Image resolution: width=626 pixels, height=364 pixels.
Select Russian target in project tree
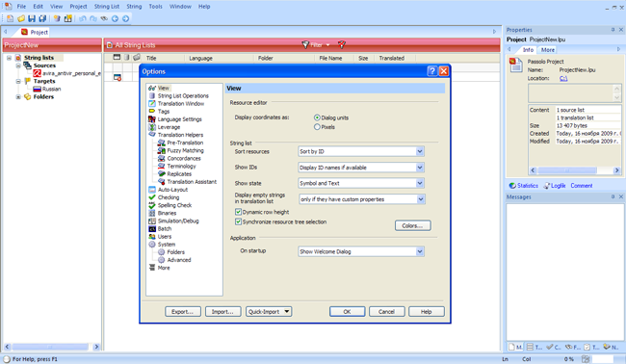51,89
